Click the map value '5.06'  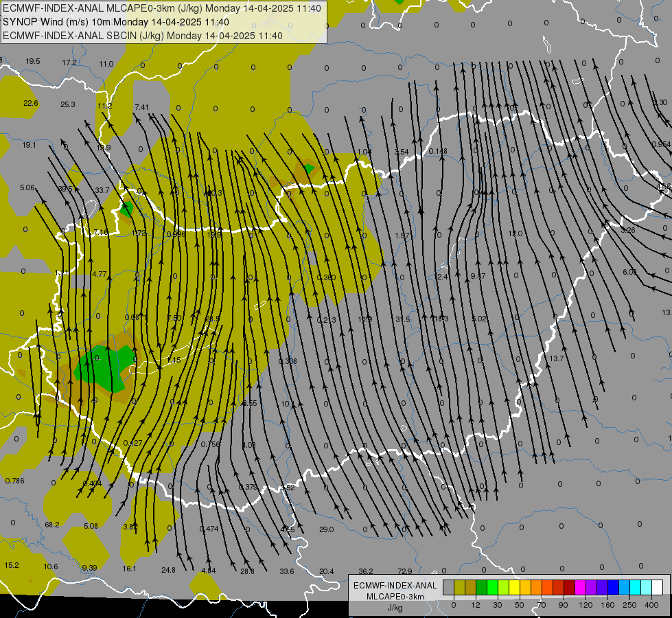click(x=27, y=188)
